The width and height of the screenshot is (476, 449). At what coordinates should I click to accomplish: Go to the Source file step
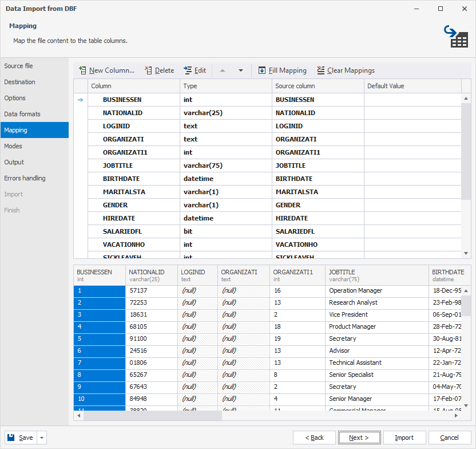(x=34, y=66)
